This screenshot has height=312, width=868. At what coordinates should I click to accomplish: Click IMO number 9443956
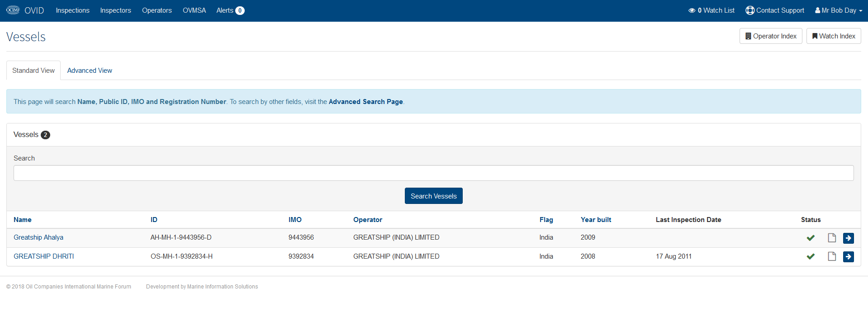click(x=301, y=237)
